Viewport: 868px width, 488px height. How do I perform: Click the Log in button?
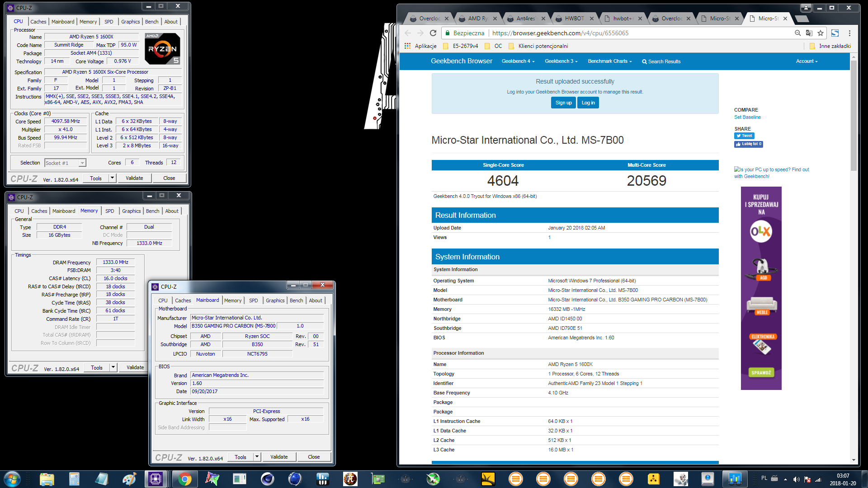(x=588, y=103)
